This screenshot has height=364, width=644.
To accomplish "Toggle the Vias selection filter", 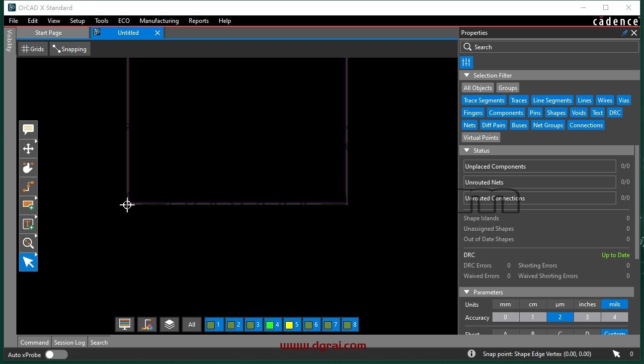I will click(x=624, y=100).
